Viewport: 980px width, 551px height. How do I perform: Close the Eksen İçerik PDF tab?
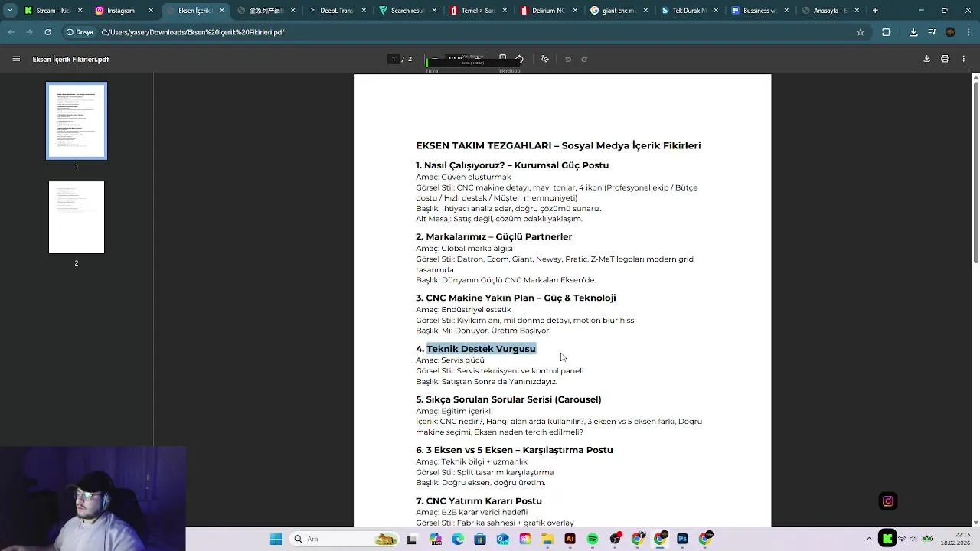click(222, 11)
